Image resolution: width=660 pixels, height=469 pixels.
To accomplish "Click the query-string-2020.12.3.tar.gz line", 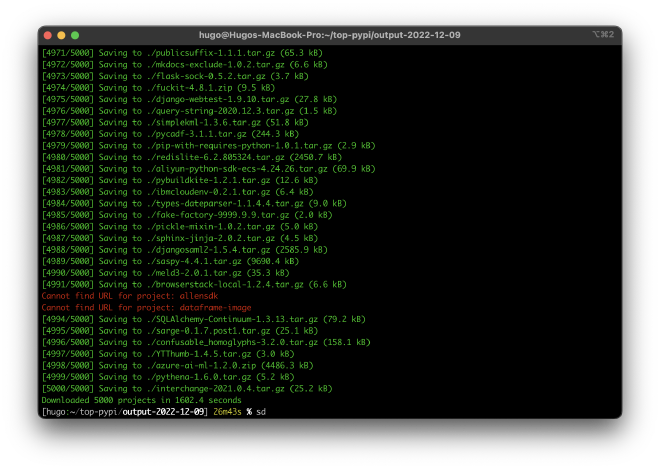I will 189,111.
